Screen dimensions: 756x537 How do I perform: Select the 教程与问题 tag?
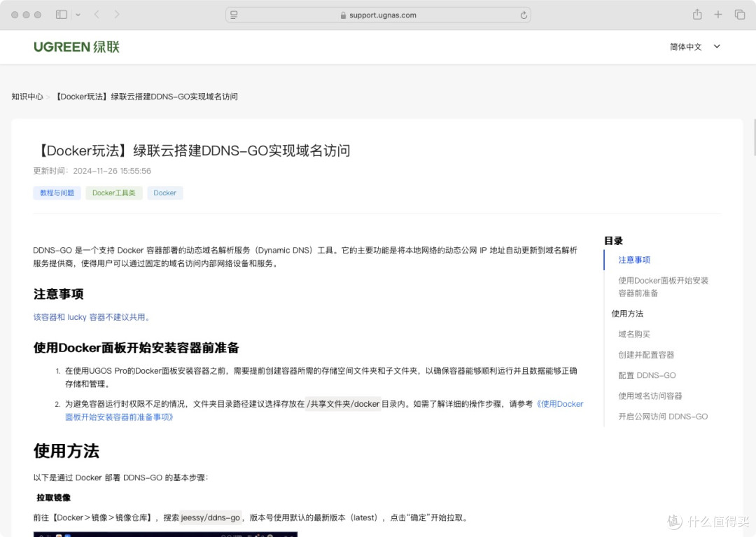pos(57,193)
